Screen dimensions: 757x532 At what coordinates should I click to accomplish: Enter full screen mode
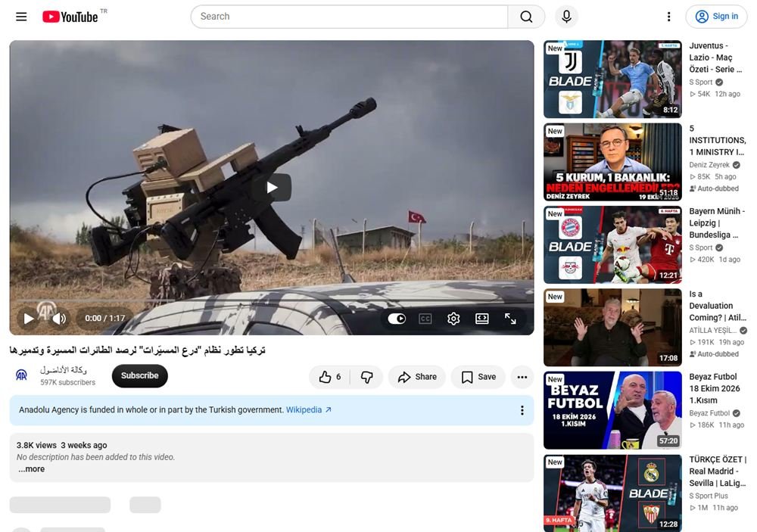tap(510, 319)
